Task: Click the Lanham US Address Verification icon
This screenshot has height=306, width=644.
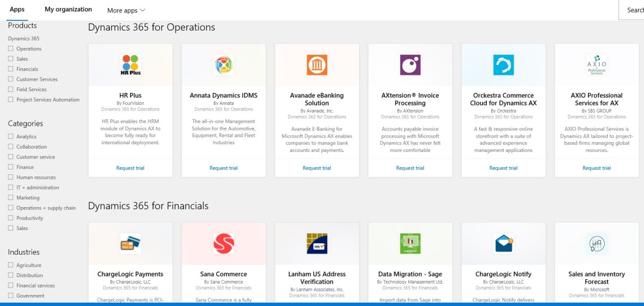Action: click(317, 243)
